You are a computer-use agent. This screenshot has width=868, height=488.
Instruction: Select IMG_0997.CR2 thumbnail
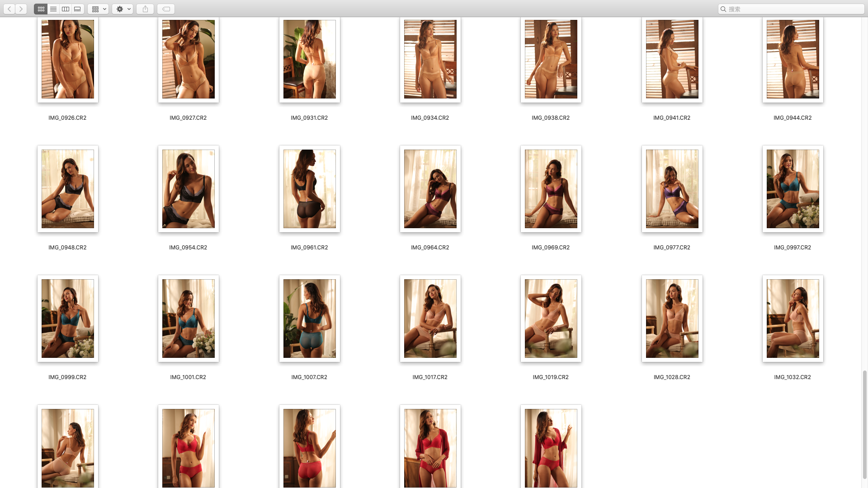click(x=793, y=189)
